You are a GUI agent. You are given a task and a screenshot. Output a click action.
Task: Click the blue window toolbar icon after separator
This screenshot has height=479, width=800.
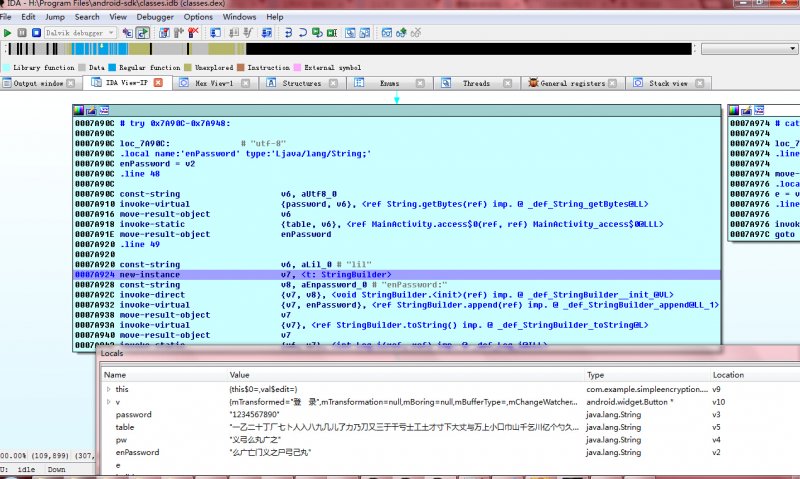tap(215, 33)
